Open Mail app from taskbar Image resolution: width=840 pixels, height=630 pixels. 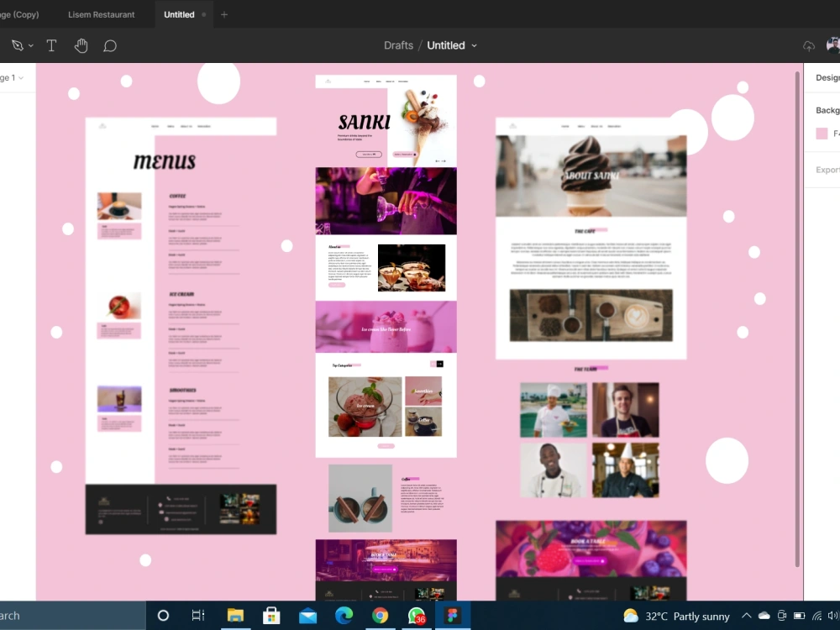307,616
